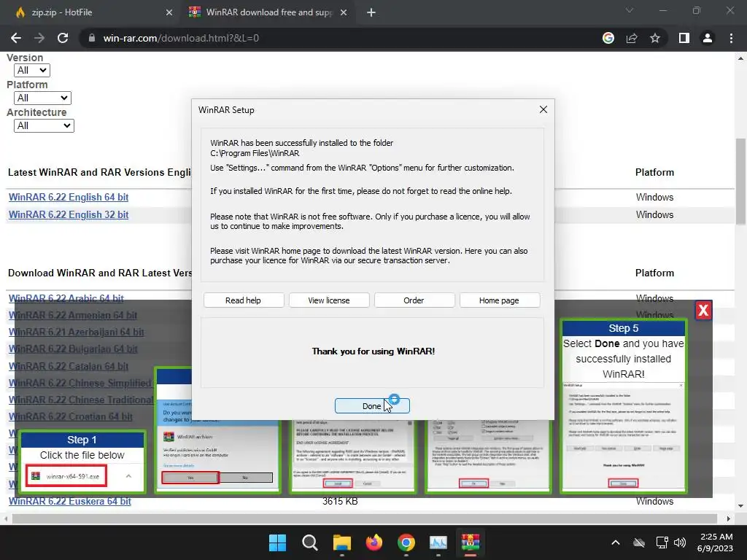Click winrar-x64-591.exe in Step 1 panel
This screenshot has width=747, height=560.
pyautogui.click(x=66, y=476)
